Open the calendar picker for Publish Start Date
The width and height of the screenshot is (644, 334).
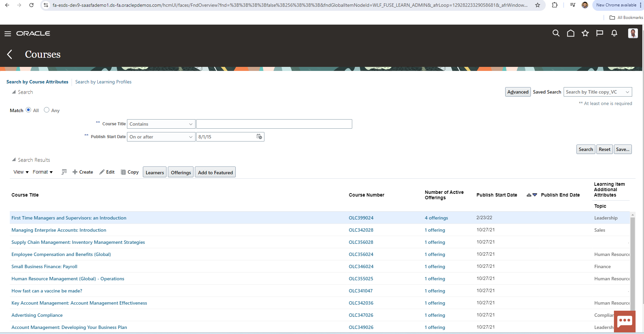point(259,136)
